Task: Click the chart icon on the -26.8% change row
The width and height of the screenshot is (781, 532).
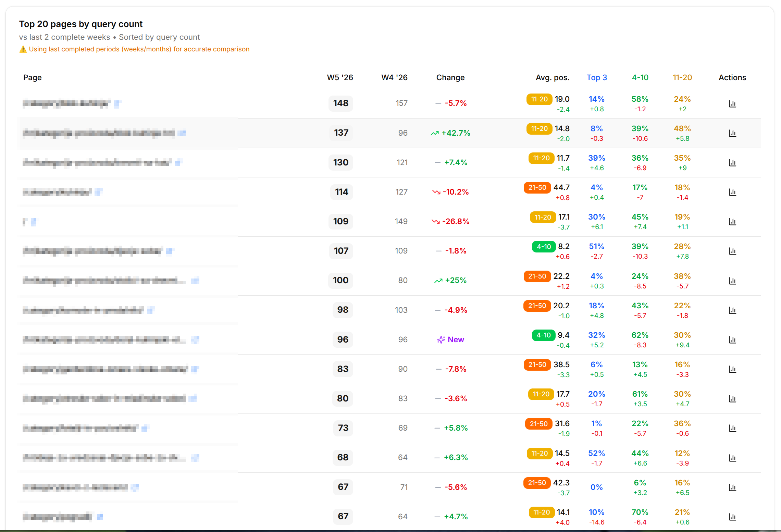Action: (732, 222)
